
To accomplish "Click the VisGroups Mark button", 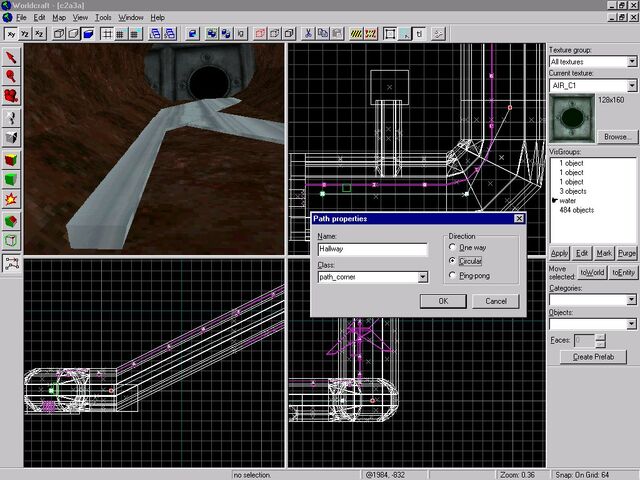I will click(x=604, y=253).
